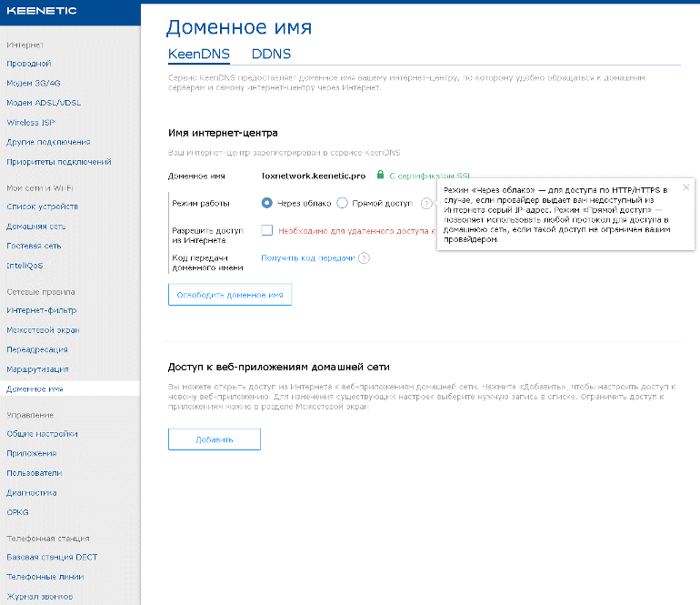Click the Код передачи доменного имени label
Screen dimensions: 700x605
coord(207,263)
